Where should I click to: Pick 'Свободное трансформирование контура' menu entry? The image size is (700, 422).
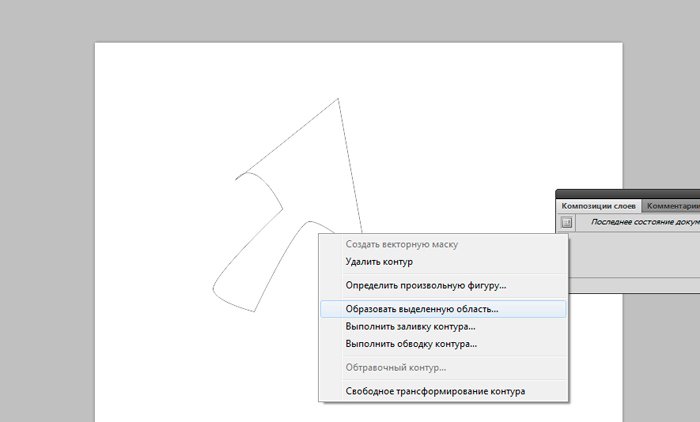435,391
